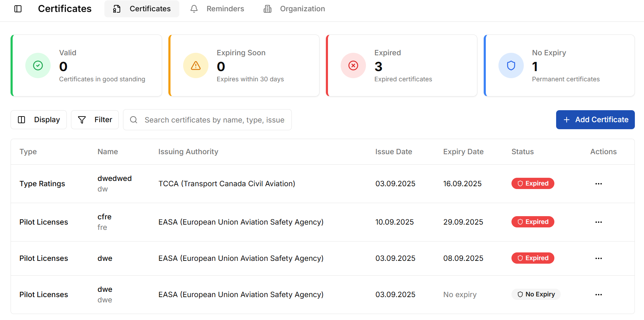Click the Add Certificate button
Screen dimensions: 644x320
pyautogui.click(x=595, y=120)
